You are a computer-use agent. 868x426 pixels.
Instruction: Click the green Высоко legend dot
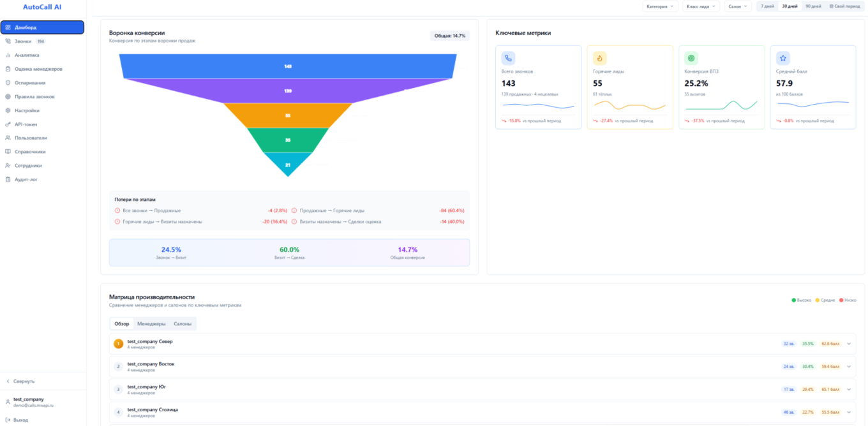[793, 300]
